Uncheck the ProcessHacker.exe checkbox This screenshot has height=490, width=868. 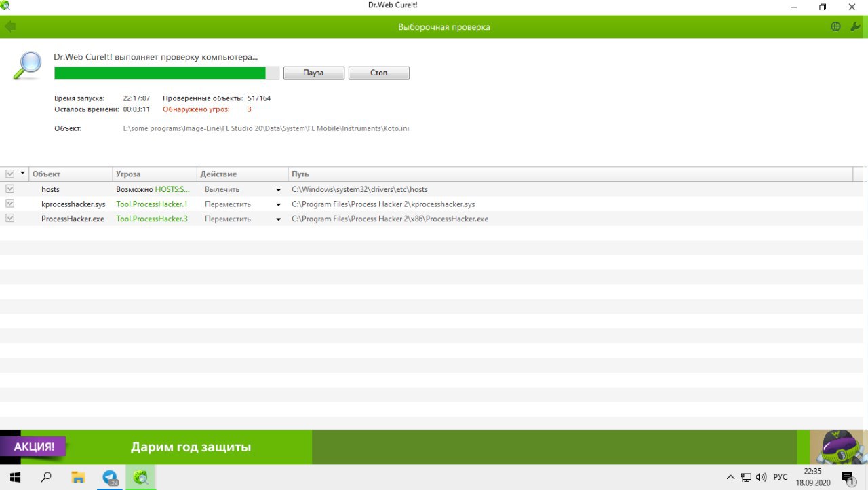click(9, 219)
